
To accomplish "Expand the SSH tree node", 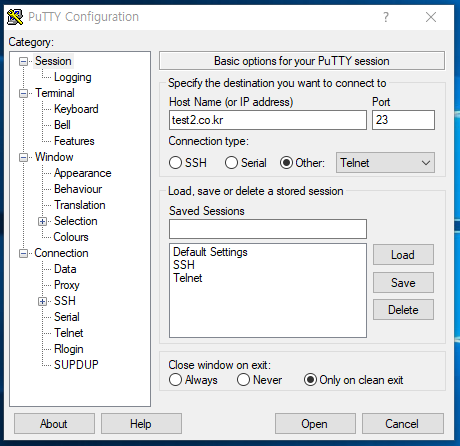I will pos(42,301).
